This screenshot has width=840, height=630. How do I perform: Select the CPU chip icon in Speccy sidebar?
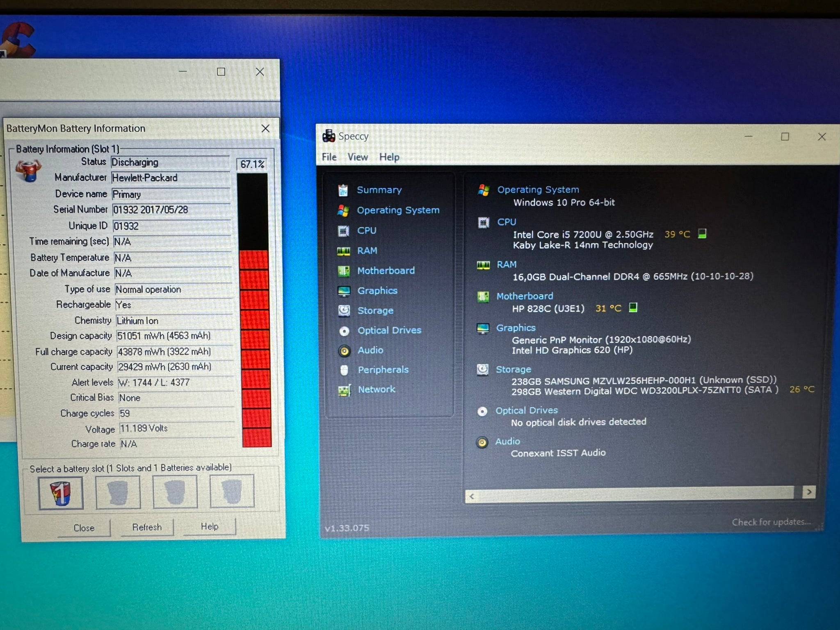[x=343, y=231]
